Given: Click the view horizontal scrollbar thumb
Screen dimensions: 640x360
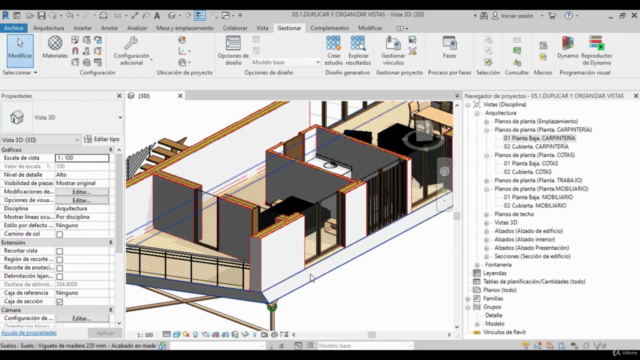Looking at the screenshot, I should (371, 335).
